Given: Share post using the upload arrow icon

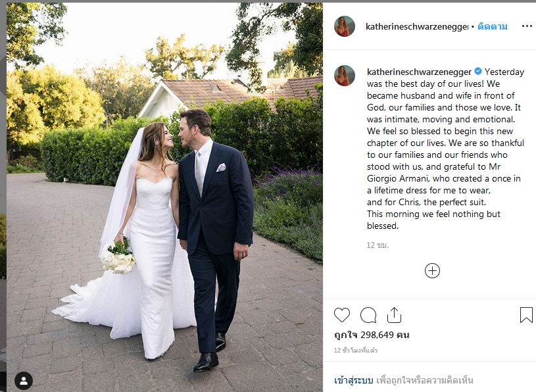Looking at the screenshot, I should (x=394, y=315).
